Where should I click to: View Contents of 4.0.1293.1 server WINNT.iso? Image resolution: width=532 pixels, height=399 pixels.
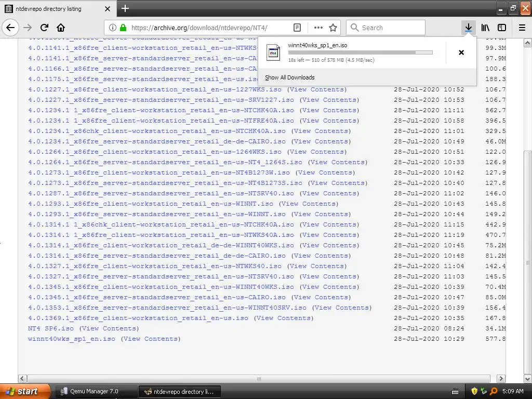click(x=321, y=215)
